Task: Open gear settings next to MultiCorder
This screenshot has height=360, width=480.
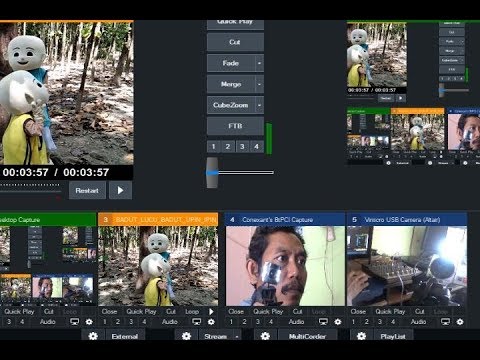Action: coord(265,336)
